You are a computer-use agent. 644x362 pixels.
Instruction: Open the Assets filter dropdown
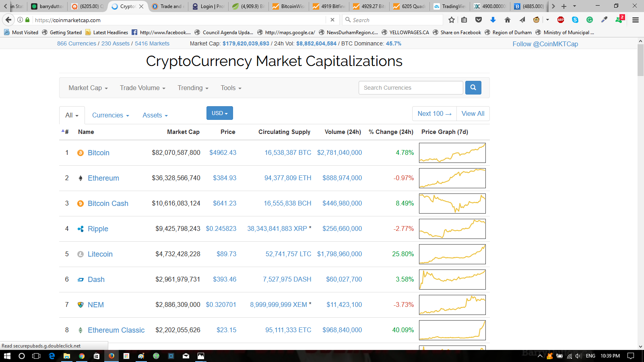(x=155, y=115)
